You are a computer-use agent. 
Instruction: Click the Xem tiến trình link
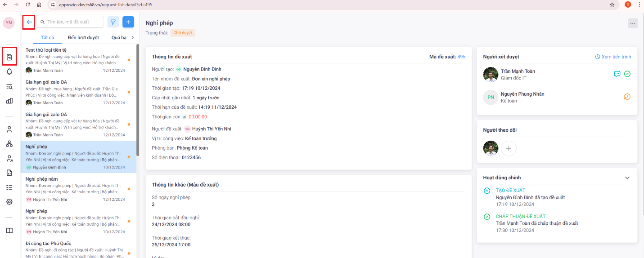click(613, 57)
